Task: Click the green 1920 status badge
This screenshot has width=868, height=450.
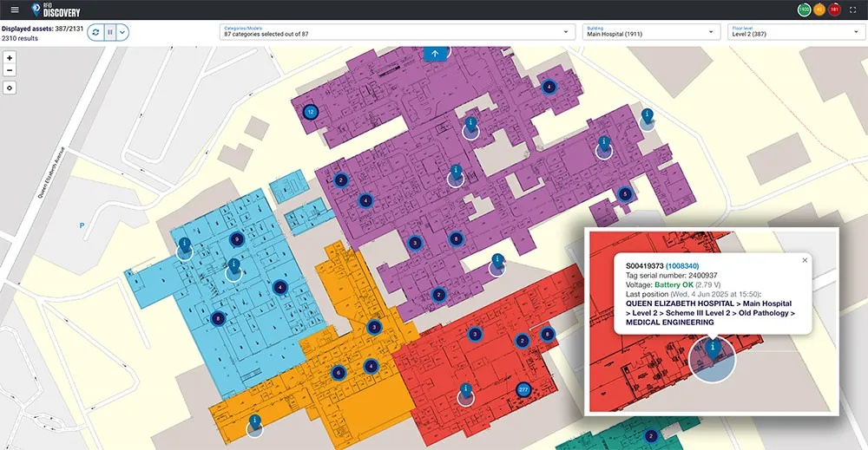Action: (804, 10)
